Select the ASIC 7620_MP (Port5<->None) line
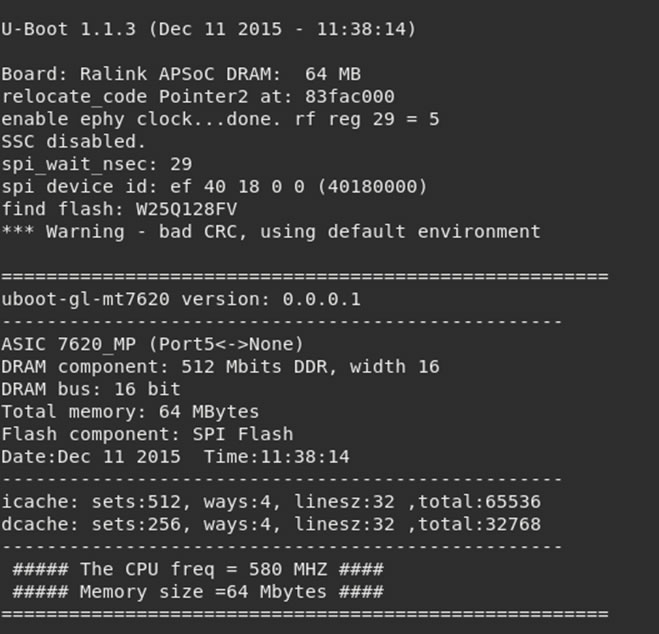659x634 pixels. pos(152,345)
